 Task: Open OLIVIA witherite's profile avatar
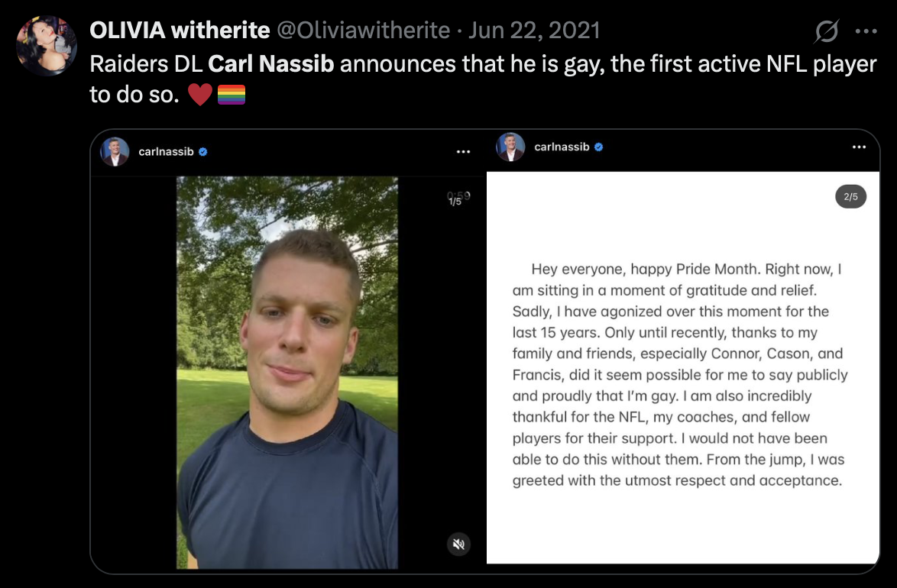coord(46,46)
